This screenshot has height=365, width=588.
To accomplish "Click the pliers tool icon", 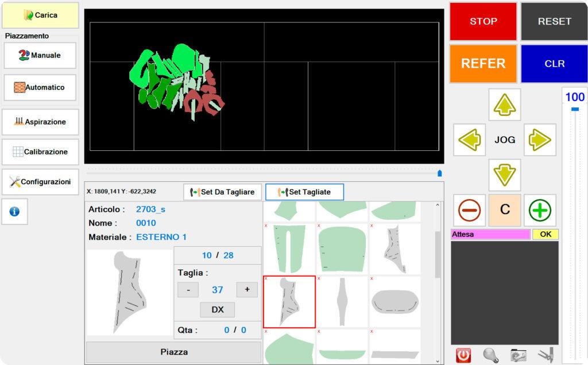I will [545, 355].
